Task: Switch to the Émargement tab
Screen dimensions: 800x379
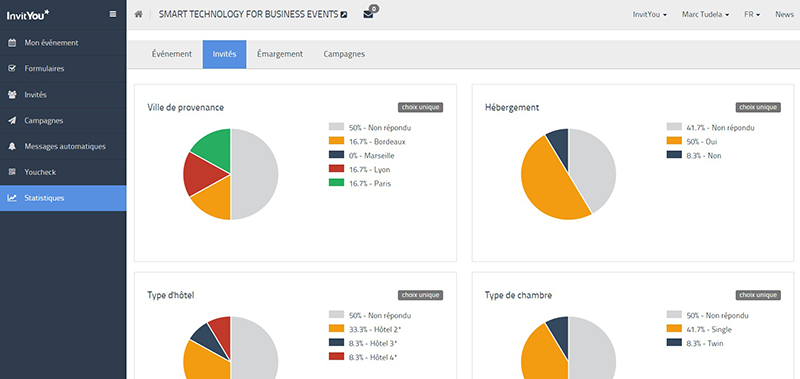Action: click(280, 54)
